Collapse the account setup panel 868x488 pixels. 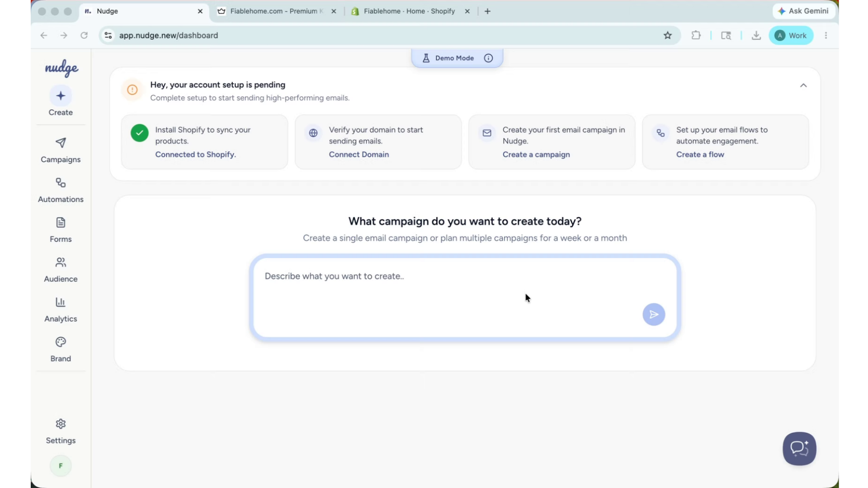tap(803, 85)
